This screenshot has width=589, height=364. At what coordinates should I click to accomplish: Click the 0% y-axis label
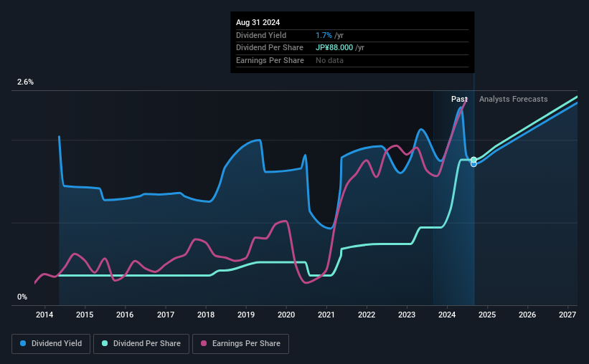[22, 297]
